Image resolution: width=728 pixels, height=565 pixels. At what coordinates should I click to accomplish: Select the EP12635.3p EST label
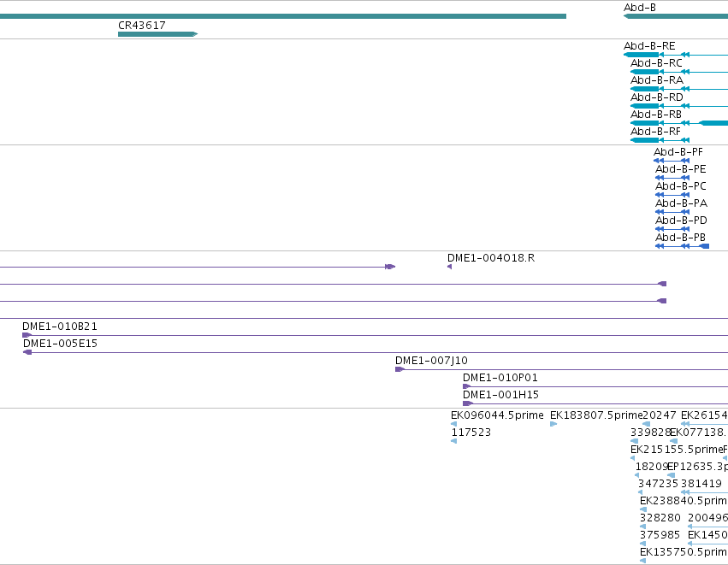click(x=697, y=467)
